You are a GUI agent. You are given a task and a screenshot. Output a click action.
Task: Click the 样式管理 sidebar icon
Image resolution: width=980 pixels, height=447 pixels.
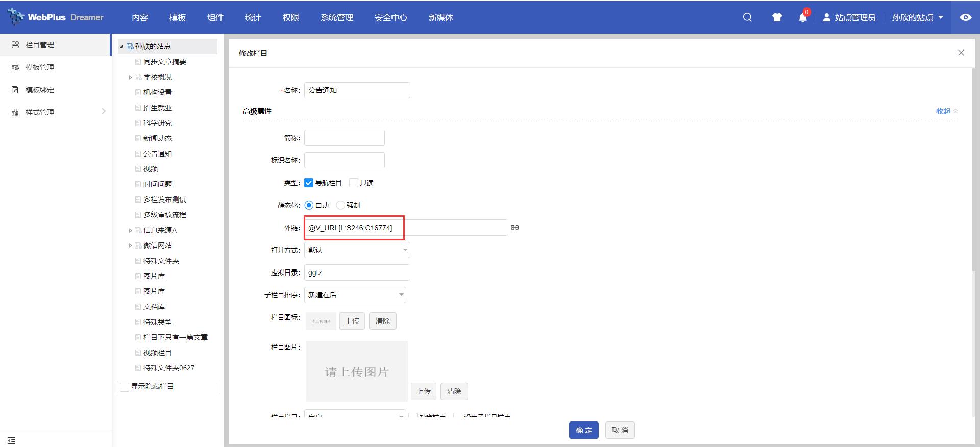click(15, 112)
